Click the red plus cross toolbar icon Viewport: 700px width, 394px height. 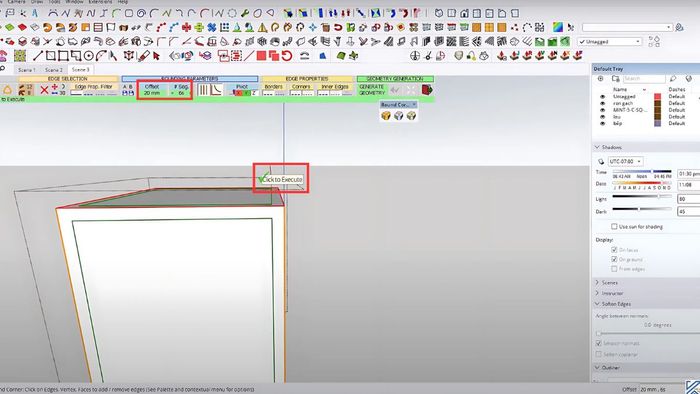point(187,27)
